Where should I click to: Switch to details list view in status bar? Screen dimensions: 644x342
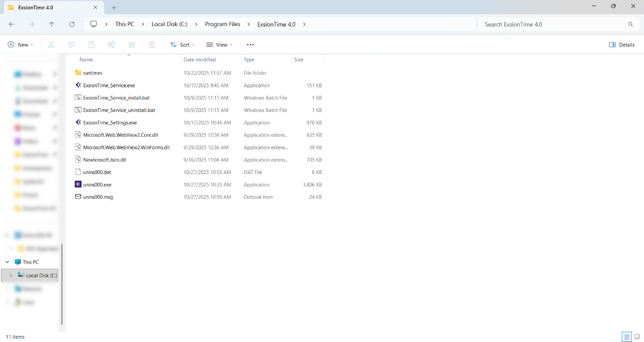627,336
